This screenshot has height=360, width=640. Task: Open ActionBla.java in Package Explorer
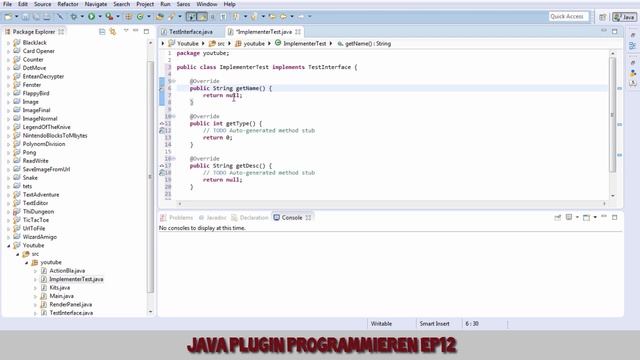click(x=67, y=271)
